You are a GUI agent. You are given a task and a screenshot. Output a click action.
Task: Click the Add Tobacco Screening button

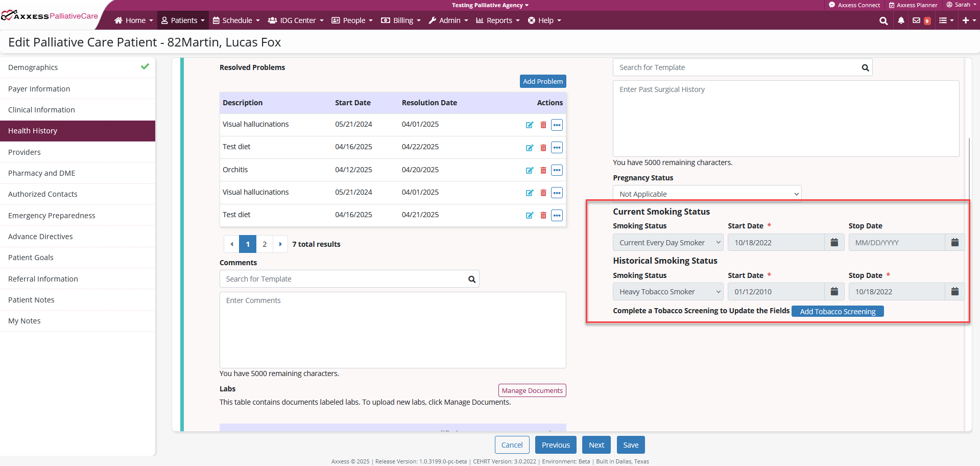(x=837, y=312)
